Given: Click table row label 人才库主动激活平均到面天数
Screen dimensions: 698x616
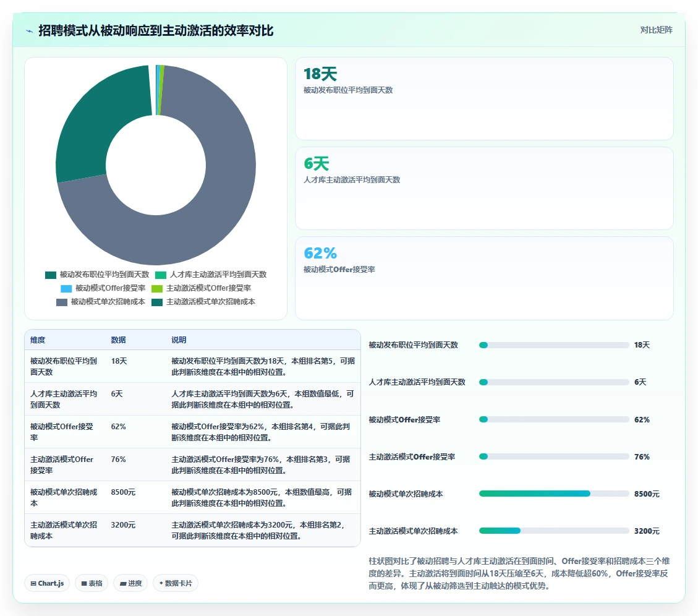Looking at the screenshot, I should (64, 399).
